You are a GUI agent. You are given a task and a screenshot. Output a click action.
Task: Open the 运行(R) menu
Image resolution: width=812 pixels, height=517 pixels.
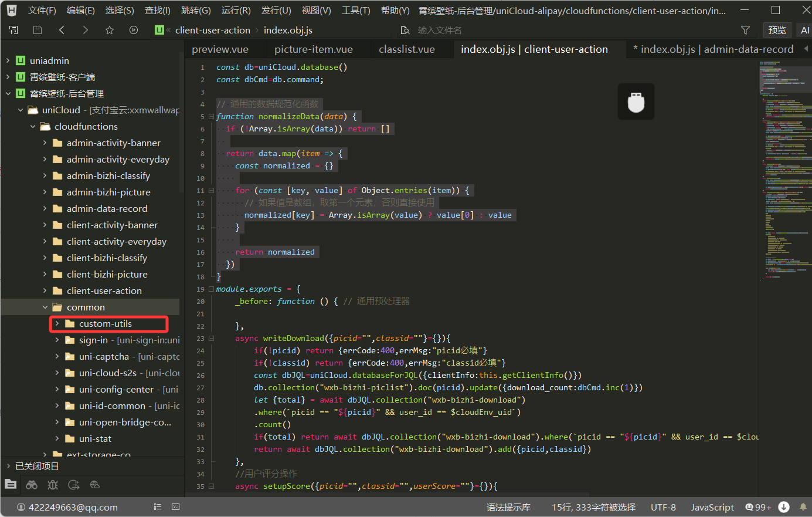coord(236,11)
